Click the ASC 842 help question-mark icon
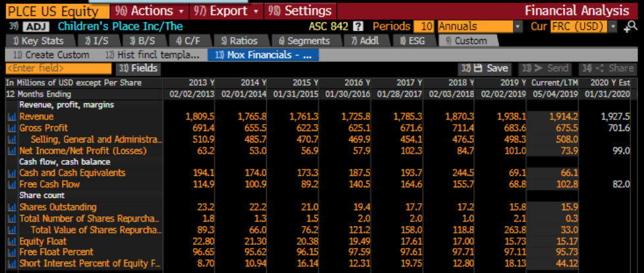The image size is (644, 273). tap(359, 27)
